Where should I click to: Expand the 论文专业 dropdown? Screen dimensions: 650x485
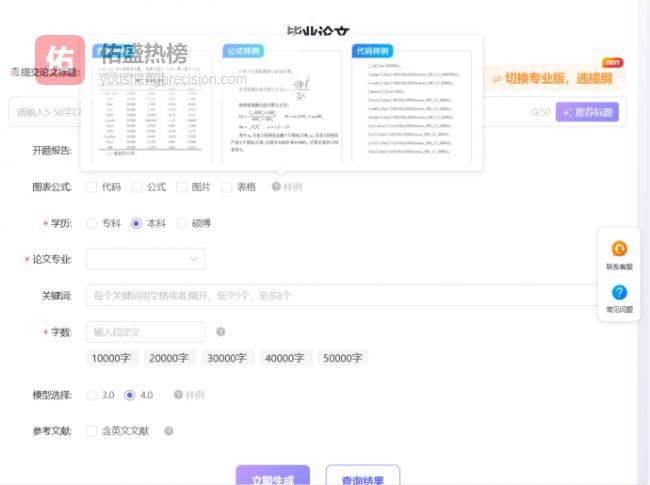[x=146, y=259]
